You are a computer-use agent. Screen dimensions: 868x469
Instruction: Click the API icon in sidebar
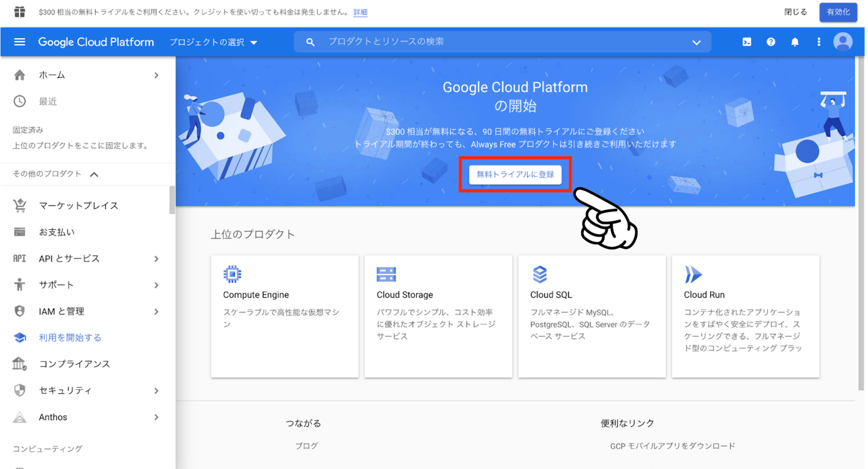click(20, 258)
